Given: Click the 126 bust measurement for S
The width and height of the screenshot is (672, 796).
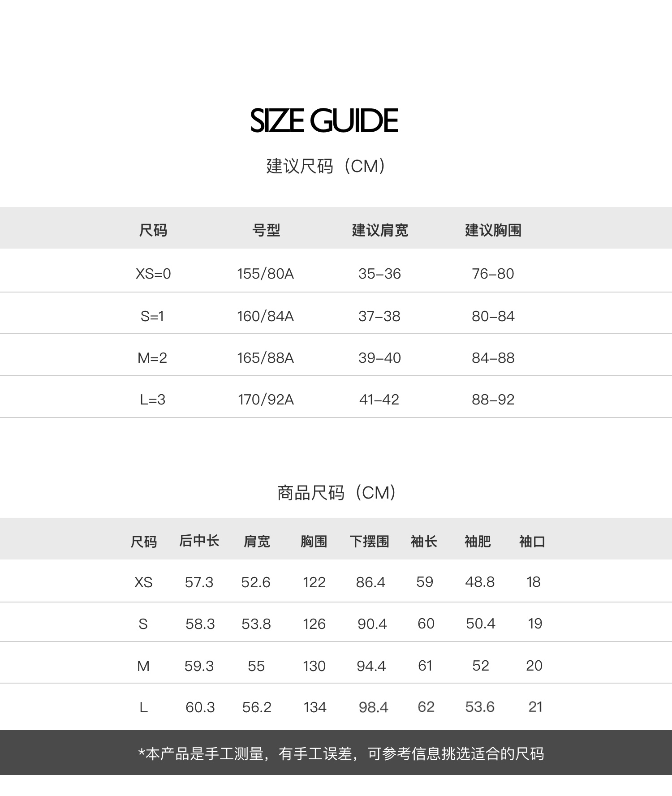Looking at the screenshot, I should [314, 624].
